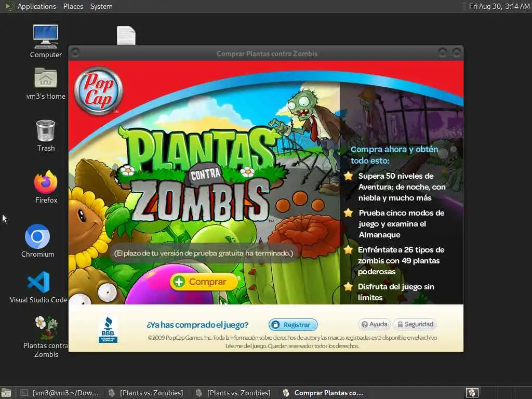Click the star beside "Prueba cinco modos"
This screenshot has width=532, height=399.
point(349,212)
